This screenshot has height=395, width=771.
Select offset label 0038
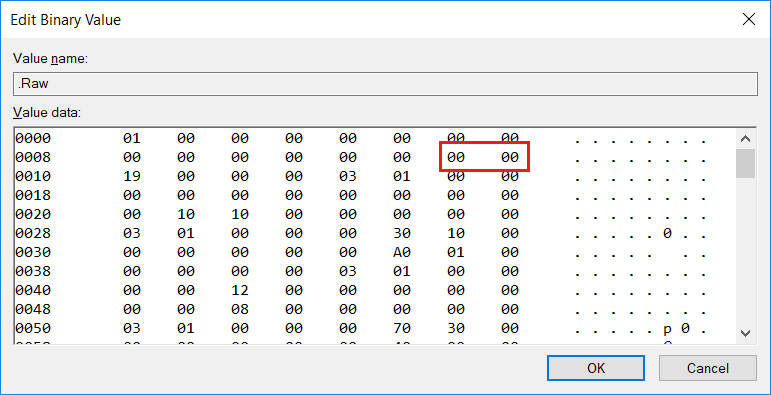click(33, 271)
